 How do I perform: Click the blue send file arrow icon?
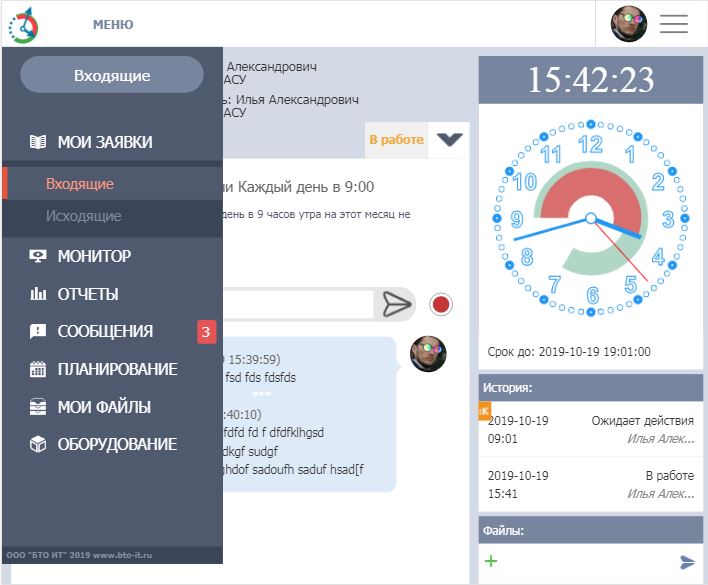pyautogui.click(x=687, y=562)
